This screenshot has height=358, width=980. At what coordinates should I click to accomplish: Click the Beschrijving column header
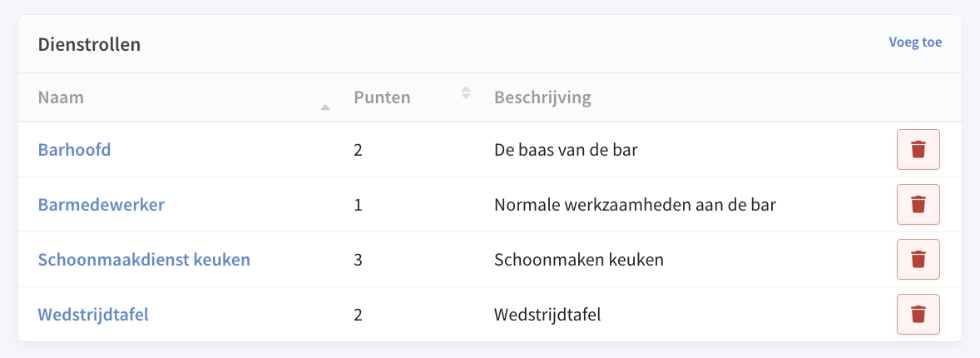[542, 97]
